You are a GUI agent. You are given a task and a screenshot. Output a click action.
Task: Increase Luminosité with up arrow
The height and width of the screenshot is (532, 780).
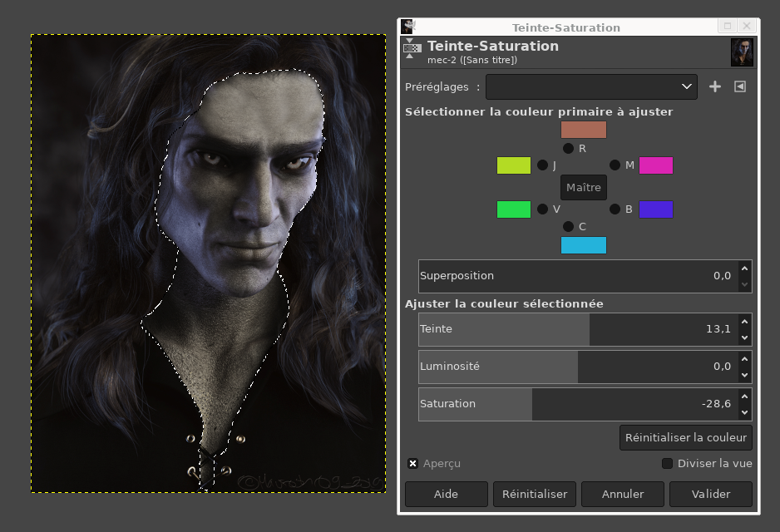tap(744, 359)
